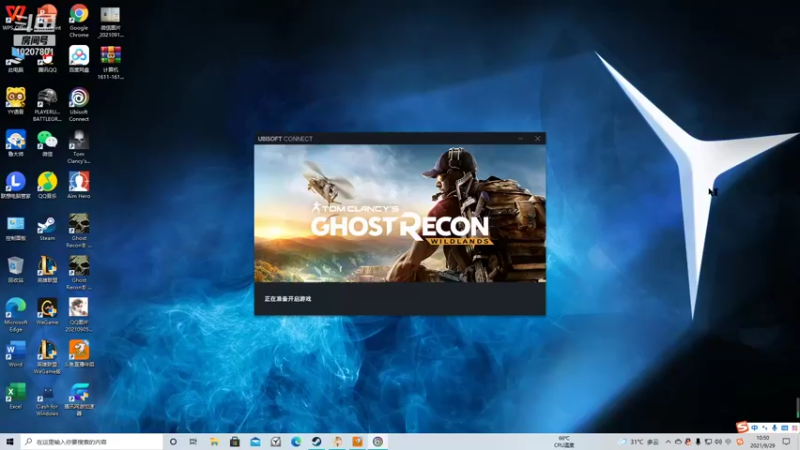This screenshot has width=800, height=450.
Task: Open Edge browser from taskbar
Action: (296, 441)
